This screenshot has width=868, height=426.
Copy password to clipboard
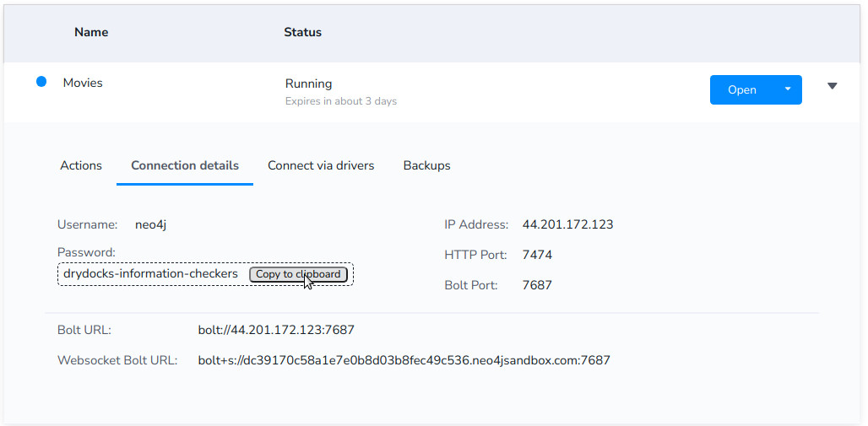tap(298, 274)
